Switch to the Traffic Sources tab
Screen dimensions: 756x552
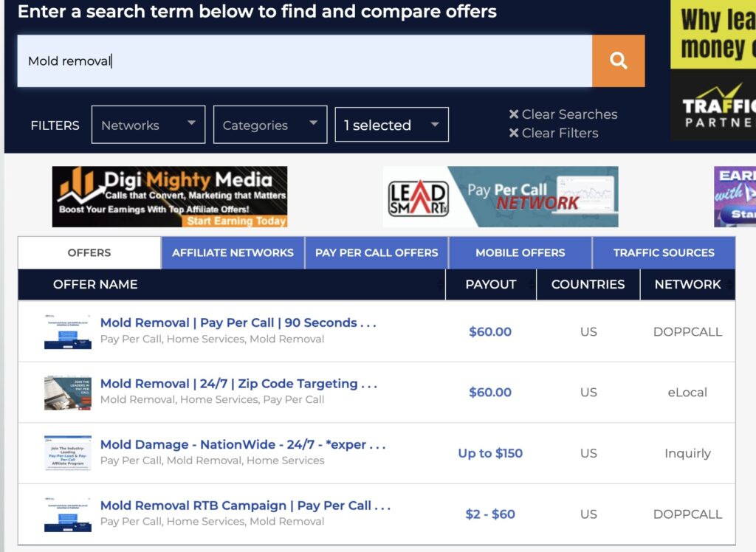664,252
